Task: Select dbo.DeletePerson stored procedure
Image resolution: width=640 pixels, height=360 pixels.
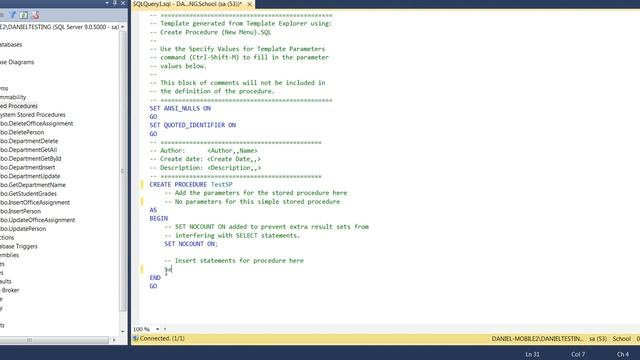Action: click(x=22, y=132)
